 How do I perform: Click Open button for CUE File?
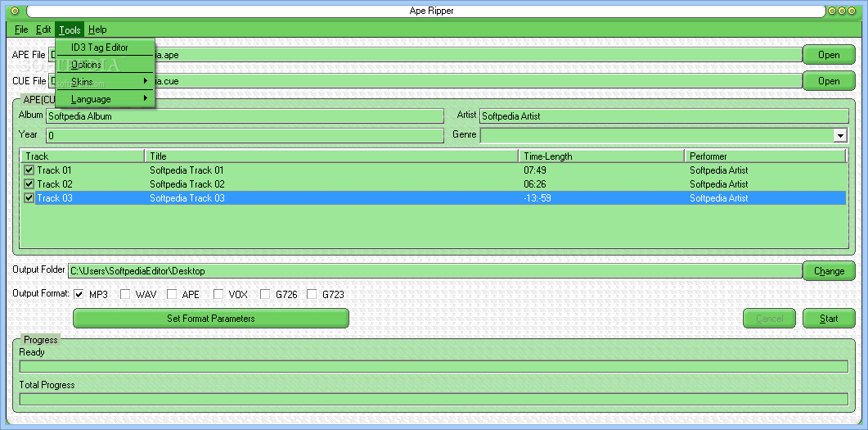point(829,81)
